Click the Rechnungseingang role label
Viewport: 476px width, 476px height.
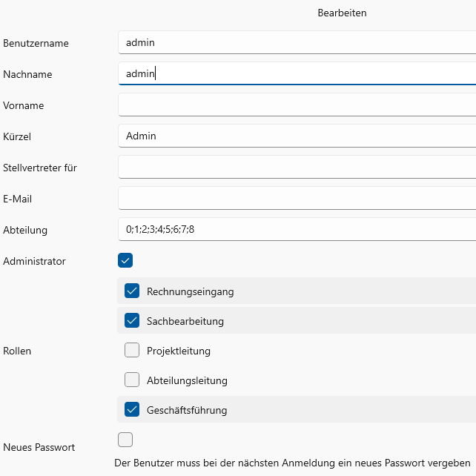pos(191,291)
